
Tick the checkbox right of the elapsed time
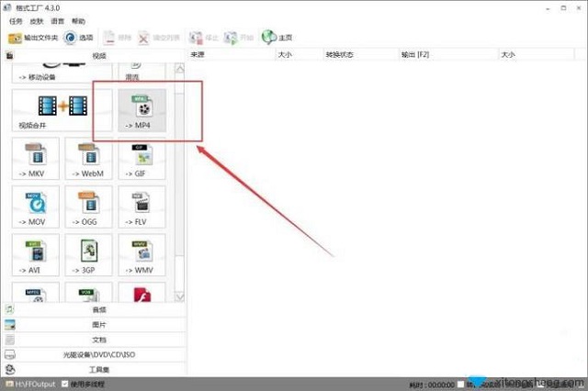461,385
